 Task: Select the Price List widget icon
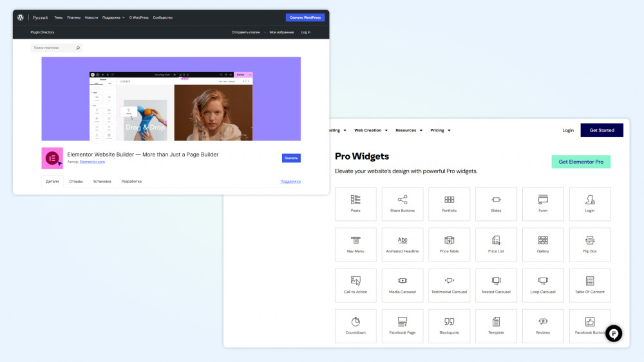pos(496,240)
